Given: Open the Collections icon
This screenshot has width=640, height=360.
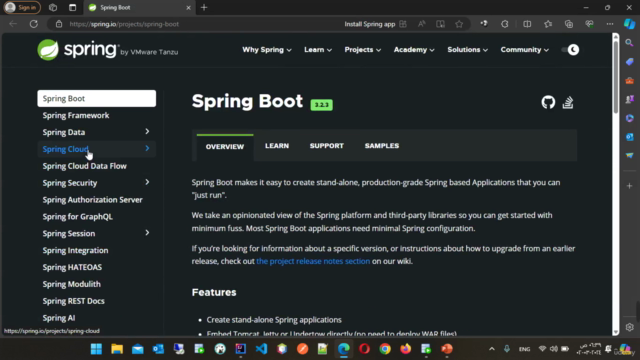Looking at the screenshot, I should (569, 24).
